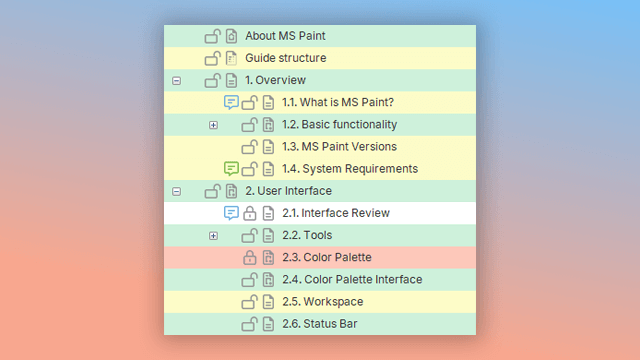Select the 2.3. Color Palette topic
Viewport: 640px width, 360px height.
coord(327,257)
